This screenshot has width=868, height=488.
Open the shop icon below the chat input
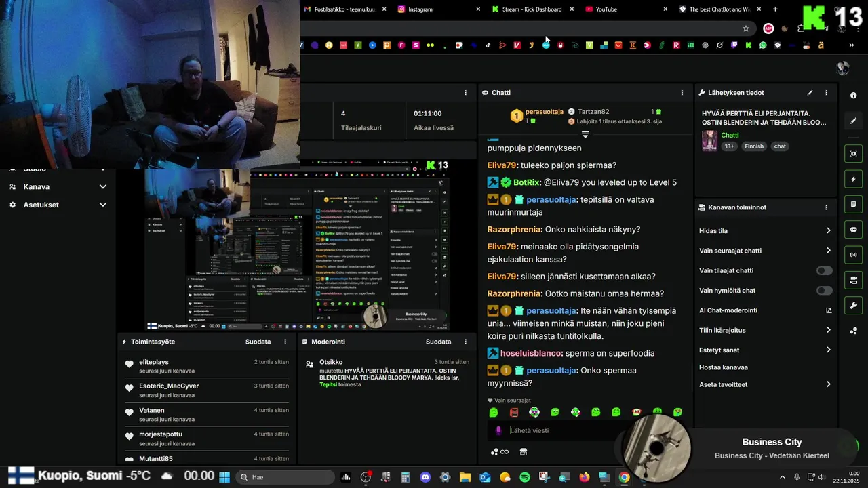tap(523, 452)
